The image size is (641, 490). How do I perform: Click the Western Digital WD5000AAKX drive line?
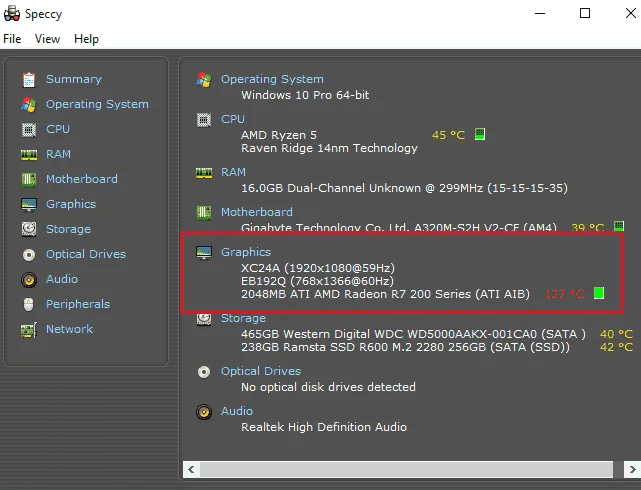[x=413, y=334]
